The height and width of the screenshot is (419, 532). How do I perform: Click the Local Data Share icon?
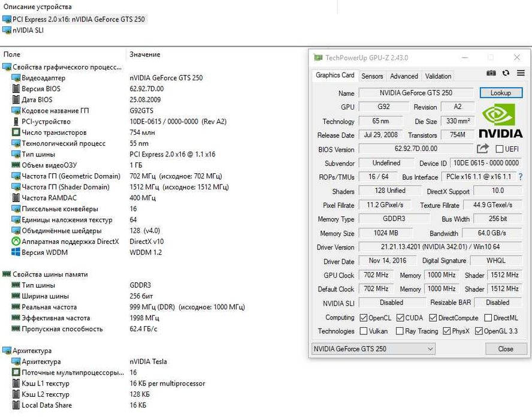click(x=16, y=405)
